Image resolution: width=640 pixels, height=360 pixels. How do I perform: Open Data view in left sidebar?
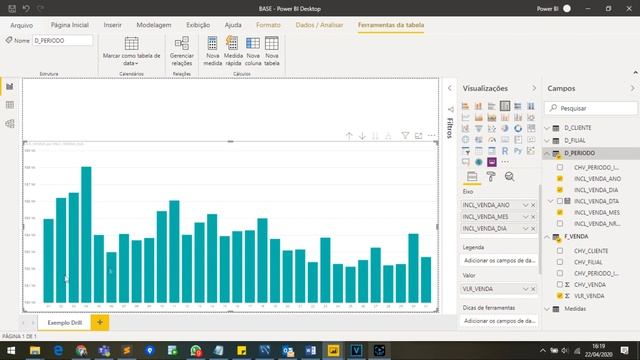10,105
